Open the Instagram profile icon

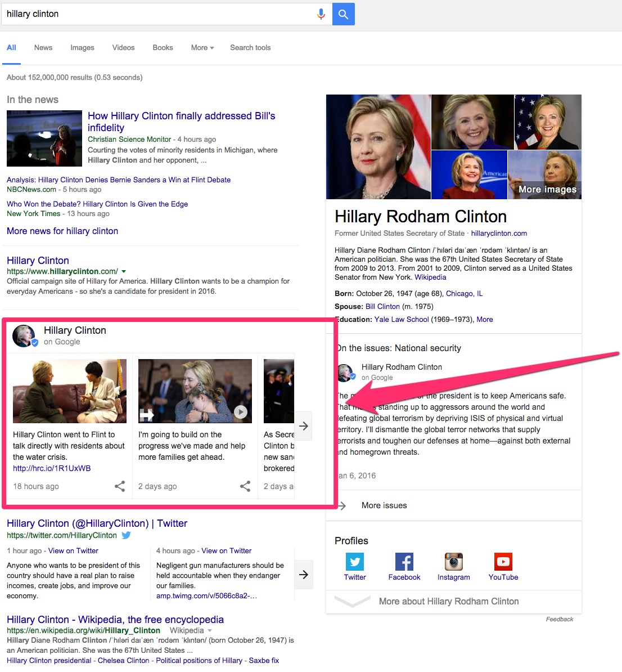coord(454,562)
